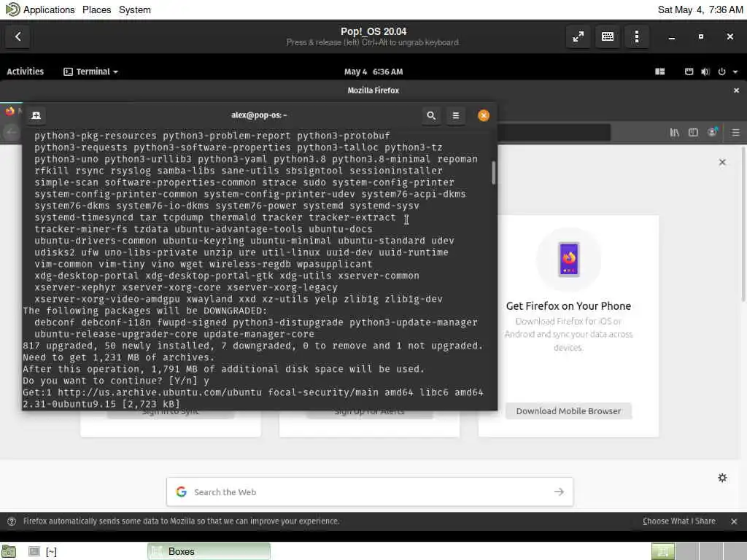Click the host clock Sat May 4
Screen dimensions: 747x560
[700, 9]
